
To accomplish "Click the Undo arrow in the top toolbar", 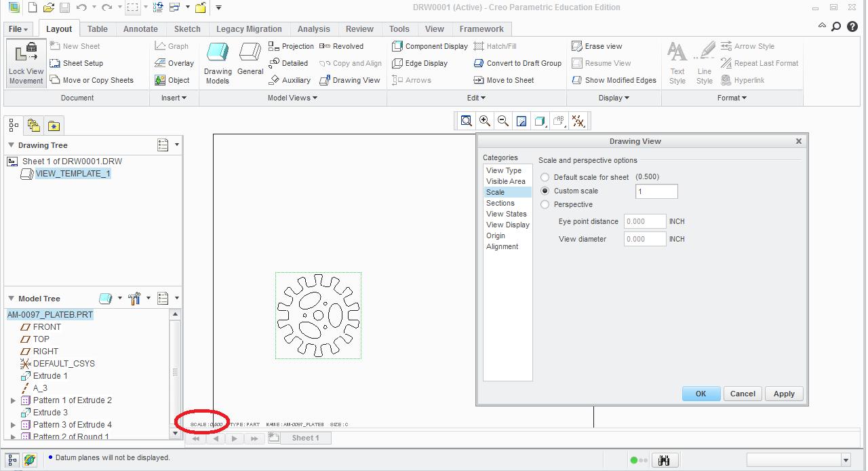I will pos(81,8).
